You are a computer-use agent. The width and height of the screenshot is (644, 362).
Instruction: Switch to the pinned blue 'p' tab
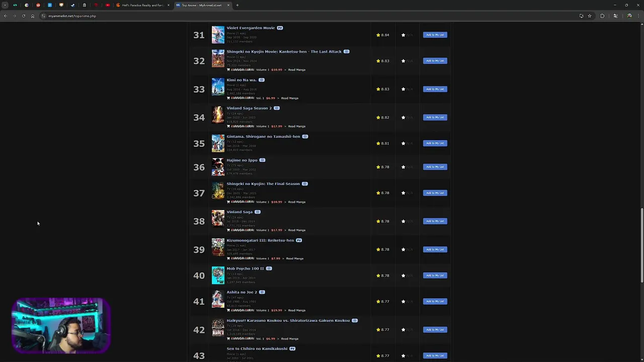click(50, 5)
